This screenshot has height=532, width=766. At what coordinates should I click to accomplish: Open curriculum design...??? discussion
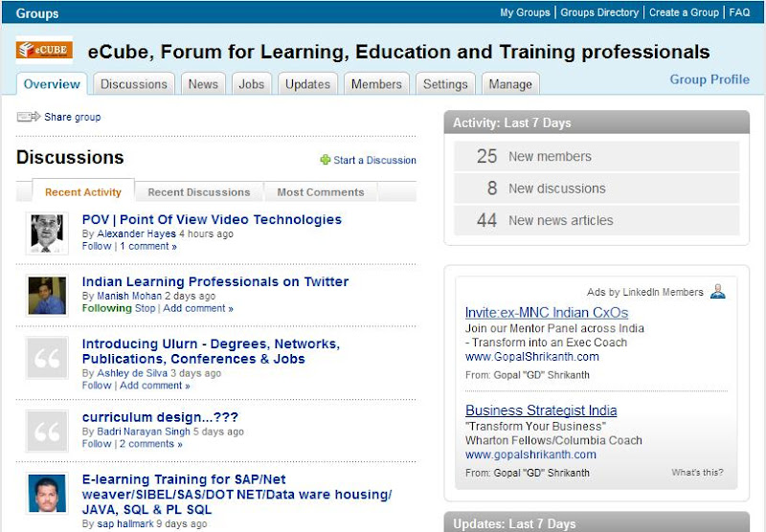[x=160, y=417]
